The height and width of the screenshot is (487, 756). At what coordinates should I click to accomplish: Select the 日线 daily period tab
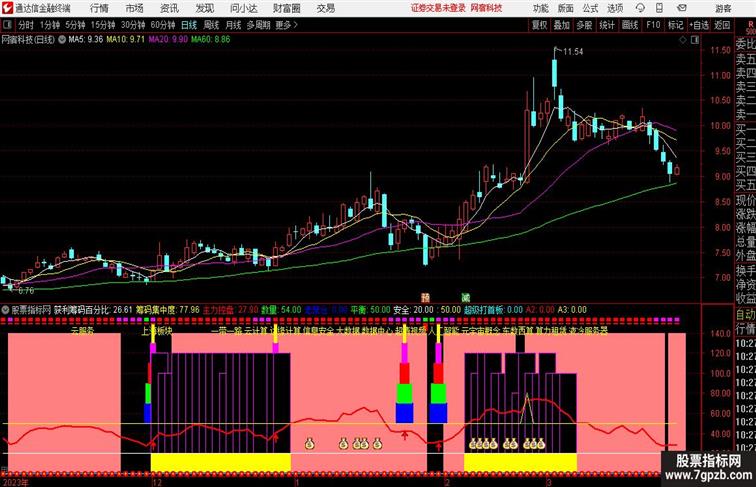click(x=189, y=25)
